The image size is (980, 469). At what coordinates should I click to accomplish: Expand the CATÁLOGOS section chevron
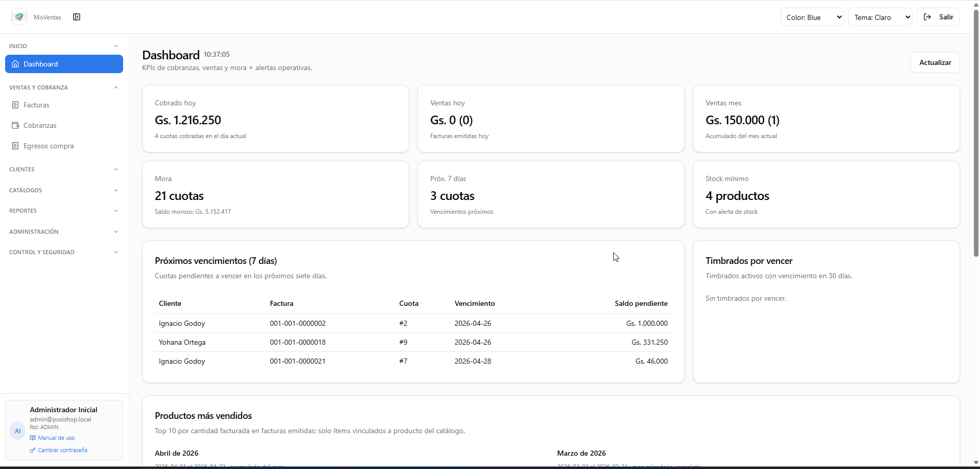[116, 190]
